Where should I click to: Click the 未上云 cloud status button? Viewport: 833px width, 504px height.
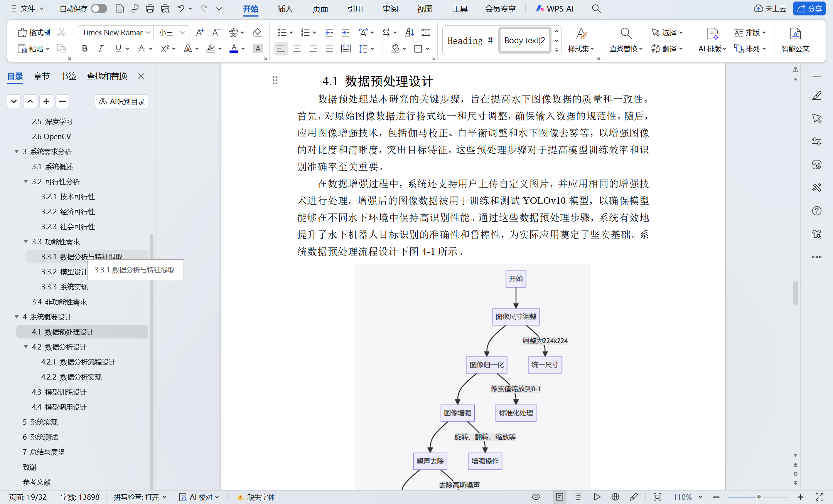[x=770, y=8]
